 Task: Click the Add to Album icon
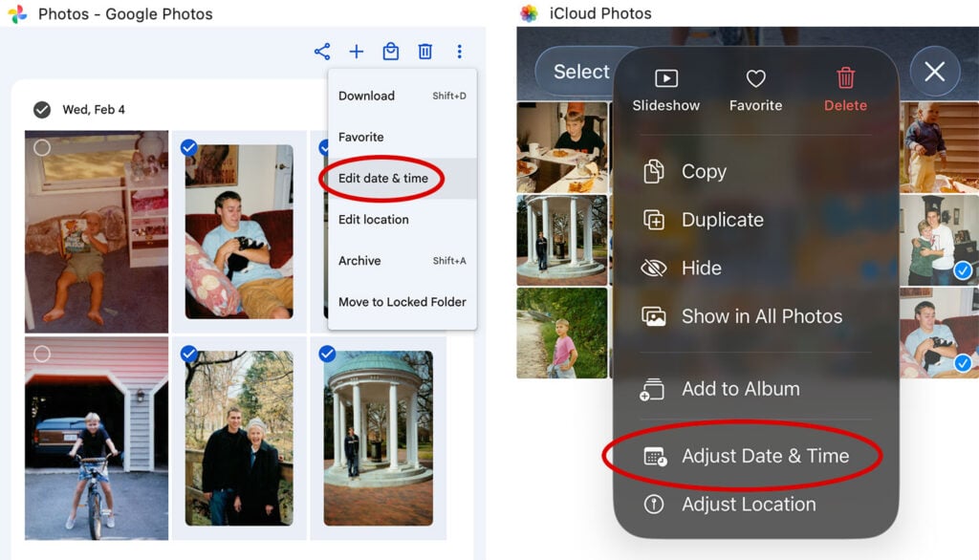(652, 390)
